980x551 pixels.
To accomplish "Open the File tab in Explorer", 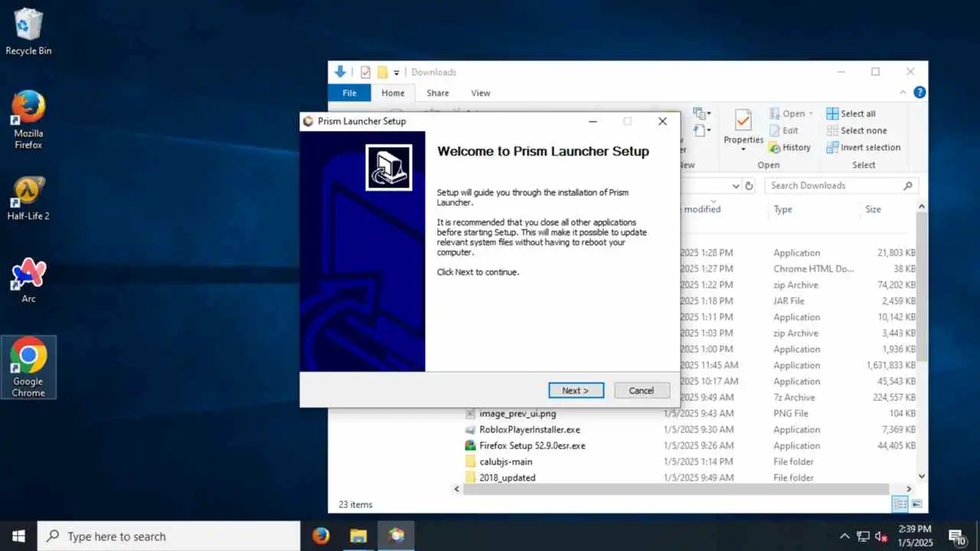I will point(349,93).
